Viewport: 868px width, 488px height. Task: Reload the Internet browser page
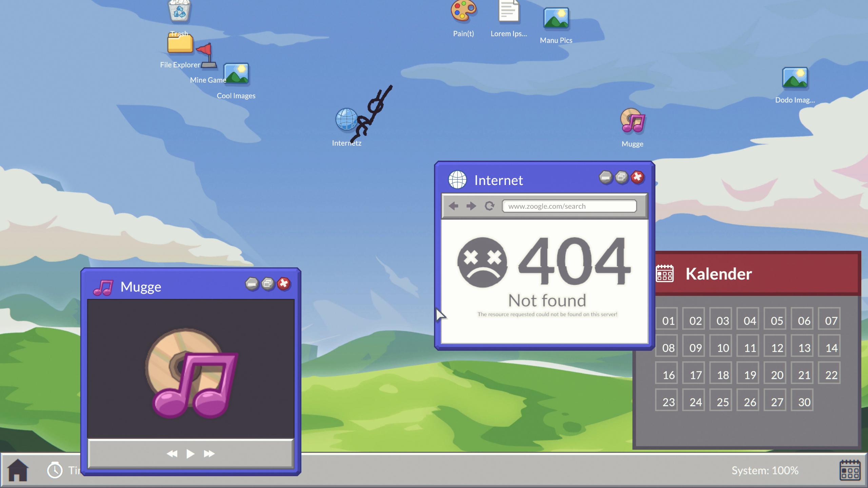pyautogui.click(x=489, y=206)
